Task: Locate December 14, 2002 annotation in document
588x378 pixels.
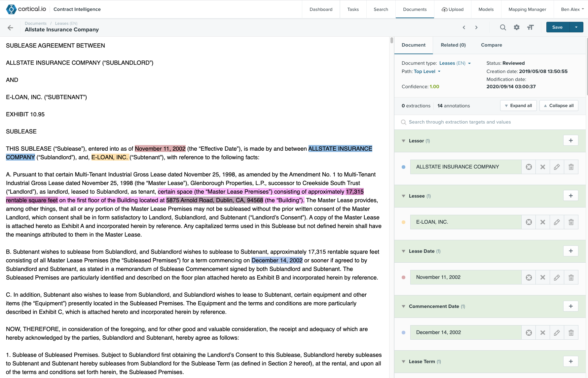Action: click(x=529, y=332)
